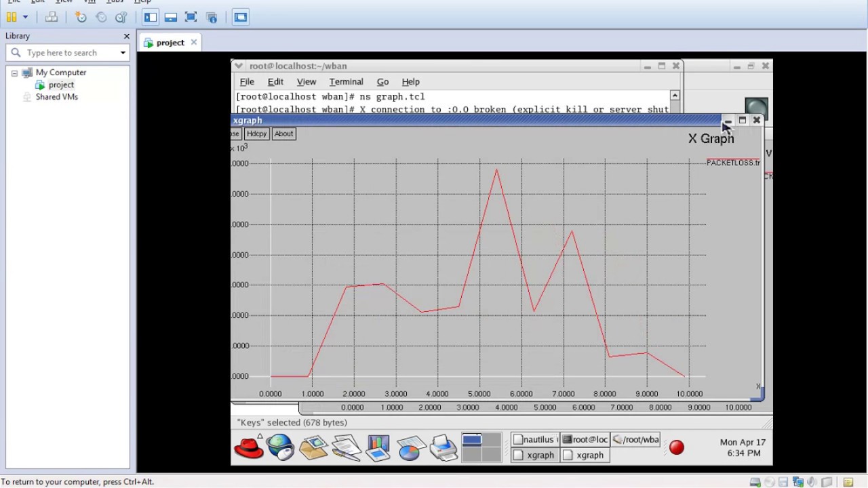Open the Terminal menu in terminal window

click(x=346, y=81)
